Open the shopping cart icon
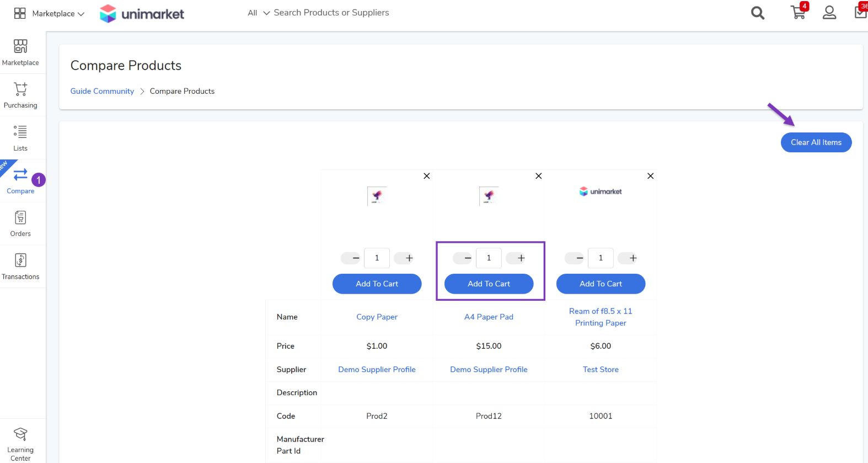868x463 pixels. click(798, 13)
